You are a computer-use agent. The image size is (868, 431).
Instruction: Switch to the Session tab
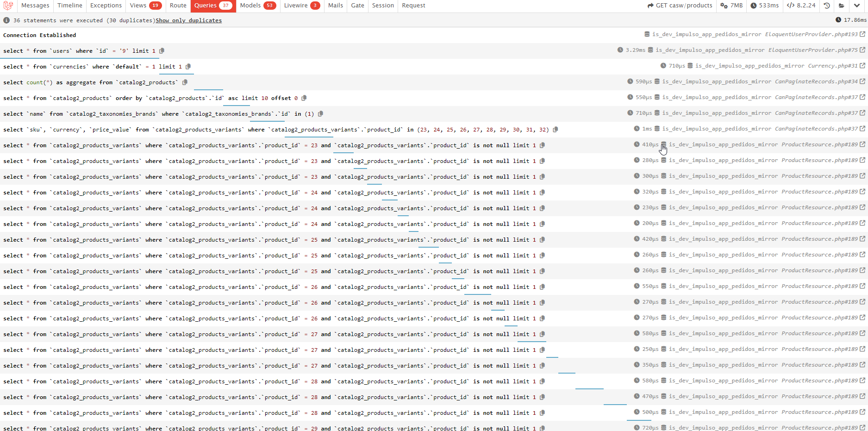383,6
